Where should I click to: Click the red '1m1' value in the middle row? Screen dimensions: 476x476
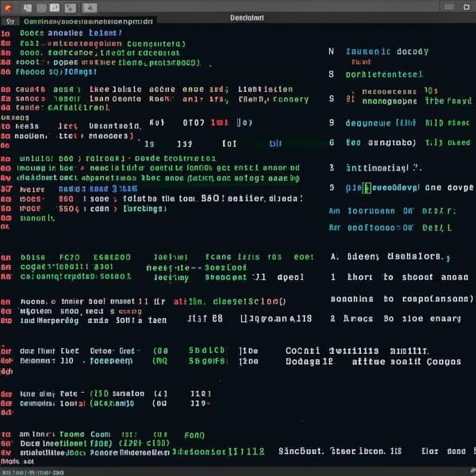pos(220,123)
